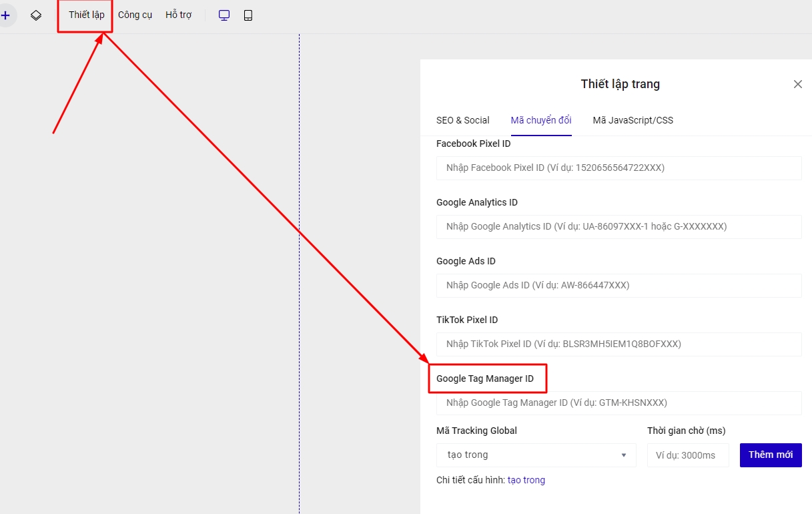Expand the Mã Tracking Global dropdown
Image resolution: width=812 pixels, height=514 pixels.
click(x=536, y=455)
